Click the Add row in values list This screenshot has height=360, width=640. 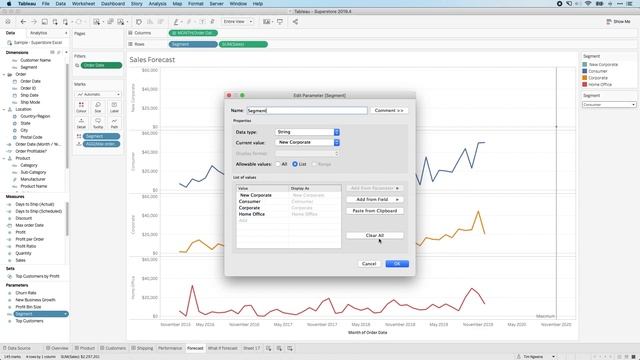[x=288, y=220]
